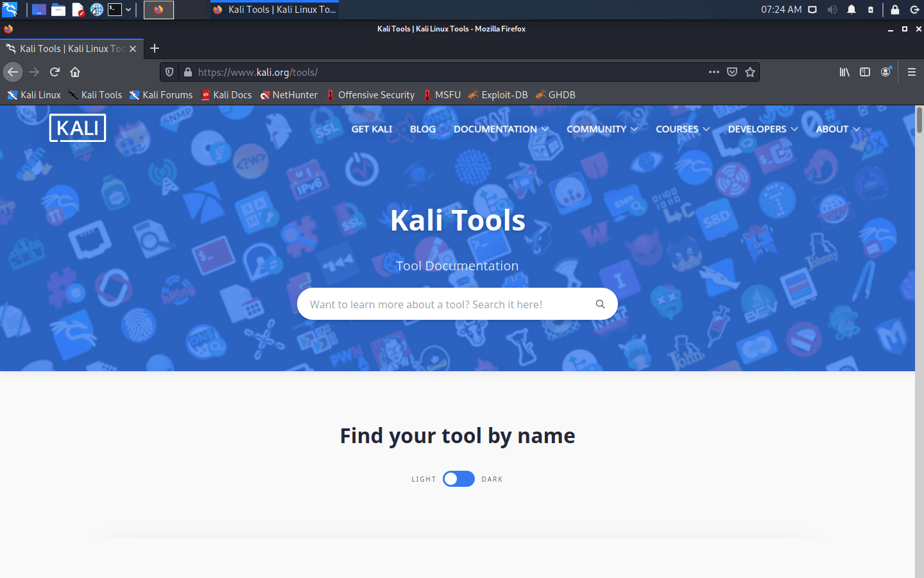
Task: Launch the text editor panel icon
Action: click(x=78, y=10)
